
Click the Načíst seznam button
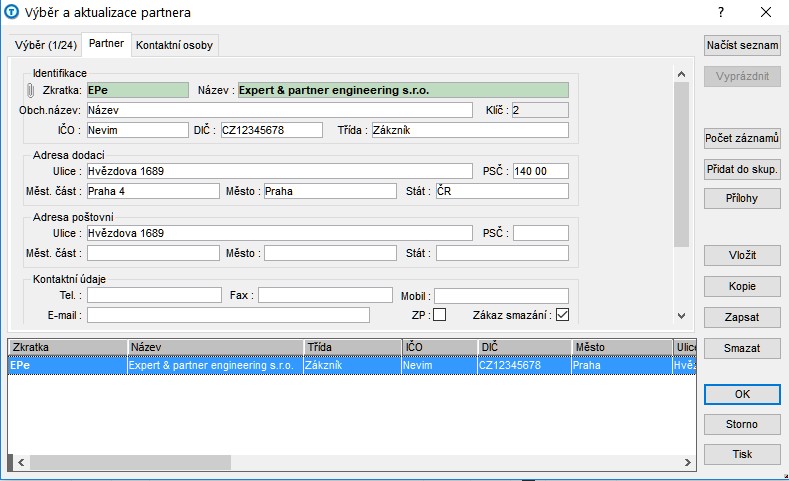pos(742,45)
